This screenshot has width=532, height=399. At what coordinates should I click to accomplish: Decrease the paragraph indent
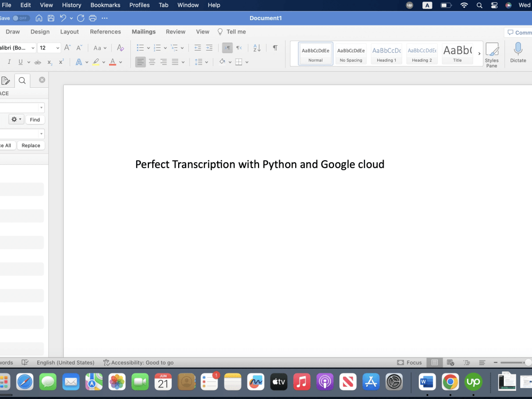point(197,48)
